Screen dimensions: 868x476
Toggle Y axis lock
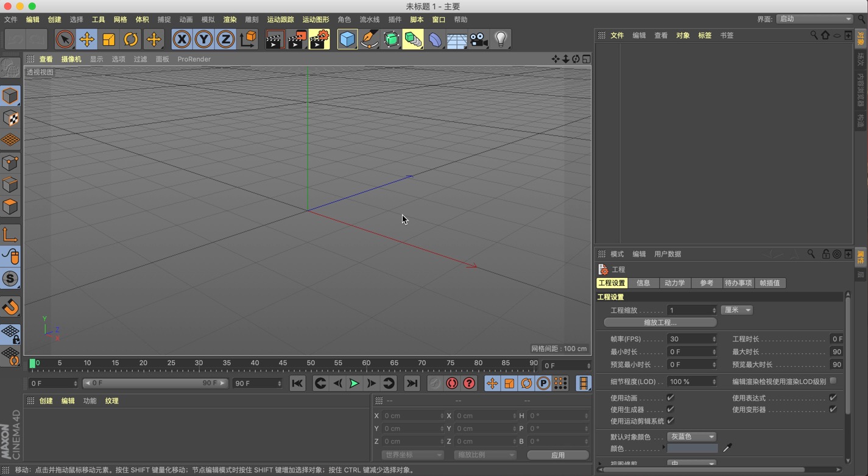[203, 40]
